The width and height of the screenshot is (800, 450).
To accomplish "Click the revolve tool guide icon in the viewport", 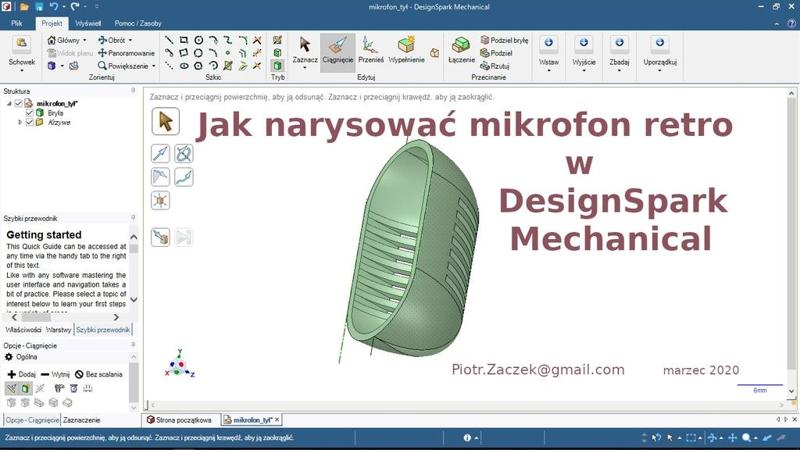I will coord(184,153).
